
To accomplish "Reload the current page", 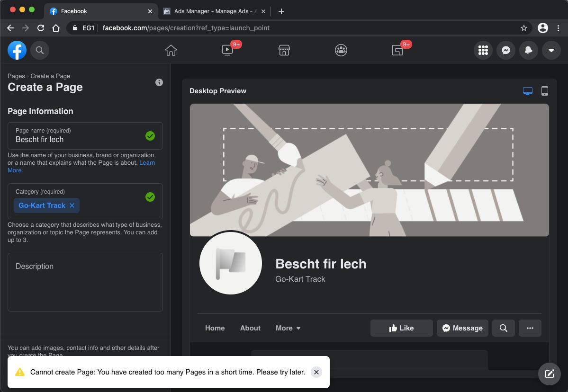I will 41,28.
